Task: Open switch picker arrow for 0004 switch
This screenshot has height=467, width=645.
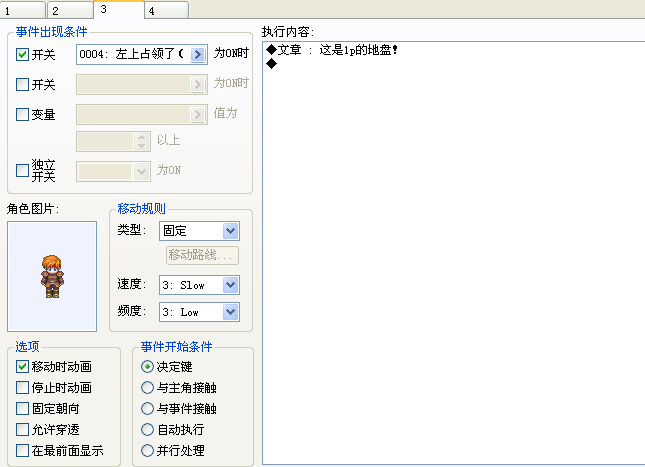Action: click(198, 54)
